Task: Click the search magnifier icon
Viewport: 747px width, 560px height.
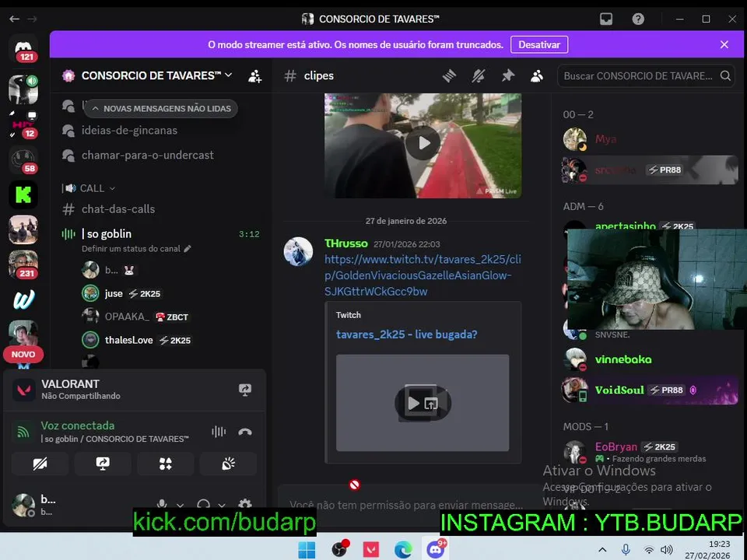Action: click(x=725, y=75)
